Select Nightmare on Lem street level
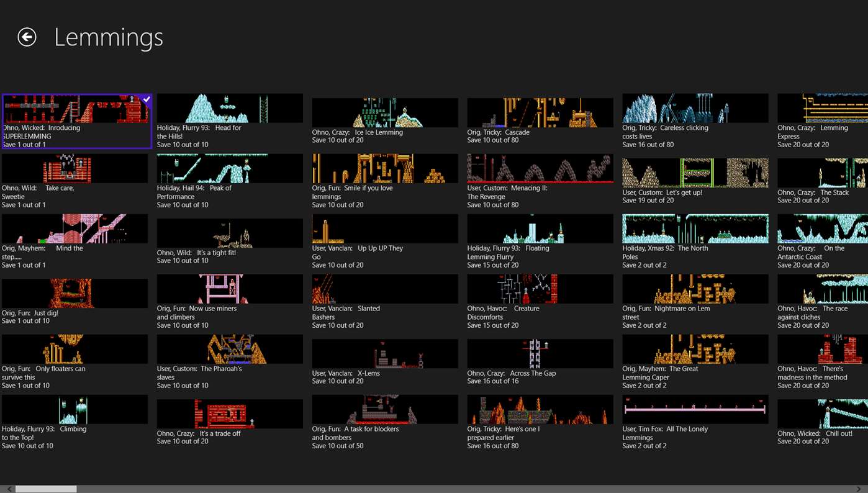Screen dimensions: 868x493 [695, 302]
